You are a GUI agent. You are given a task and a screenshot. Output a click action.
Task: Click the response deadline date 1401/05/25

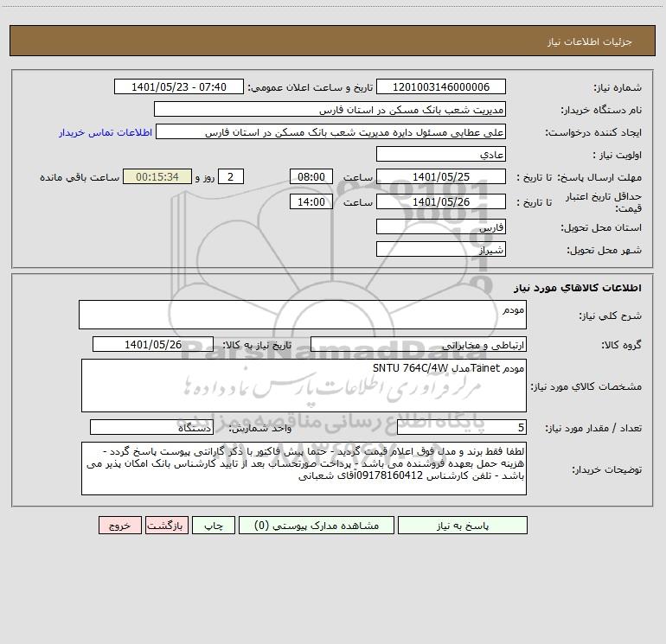click(441, 176)
